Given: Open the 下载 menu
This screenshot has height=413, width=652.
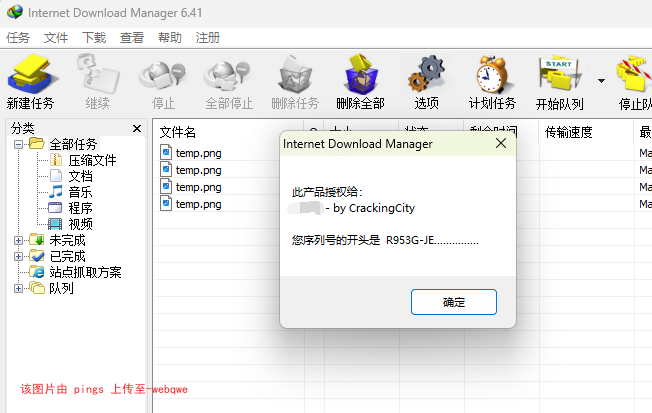Looking at the screenshot, I should (x=94, y=38).
